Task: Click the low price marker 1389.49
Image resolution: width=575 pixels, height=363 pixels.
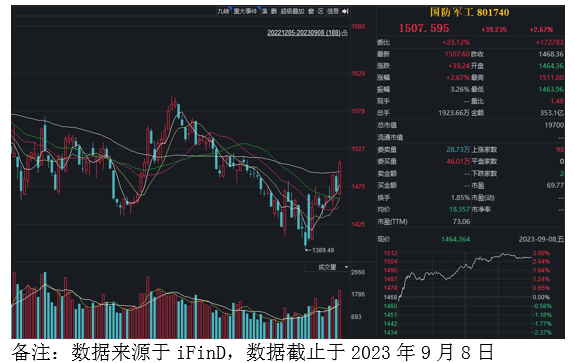Action: [323, 250]
